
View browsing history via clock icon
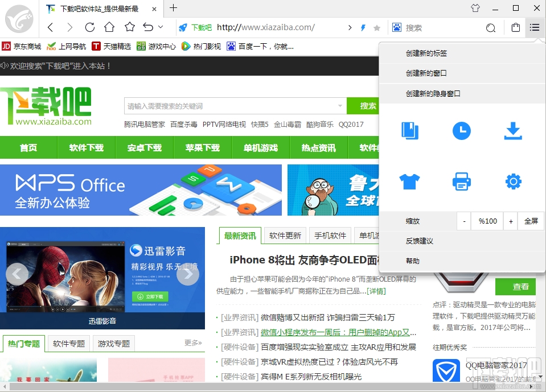tap(461, 130)
